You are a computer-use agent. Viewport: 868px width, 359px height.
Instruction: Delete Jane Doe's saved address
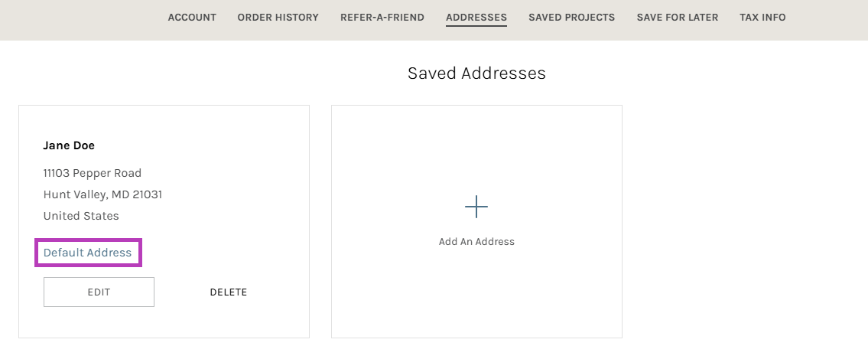(x=228, y=292)
